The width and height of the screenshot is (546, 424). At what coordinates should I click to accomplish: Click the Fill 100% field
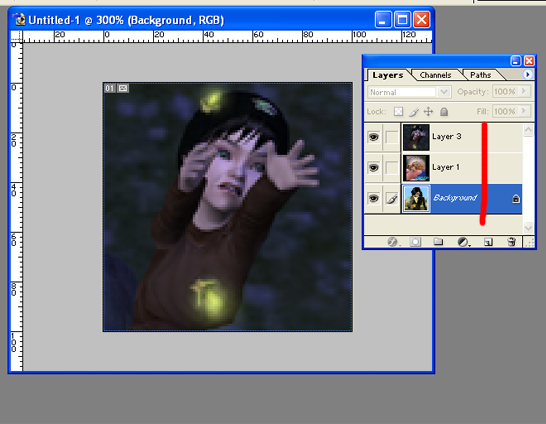coord(505,111)
